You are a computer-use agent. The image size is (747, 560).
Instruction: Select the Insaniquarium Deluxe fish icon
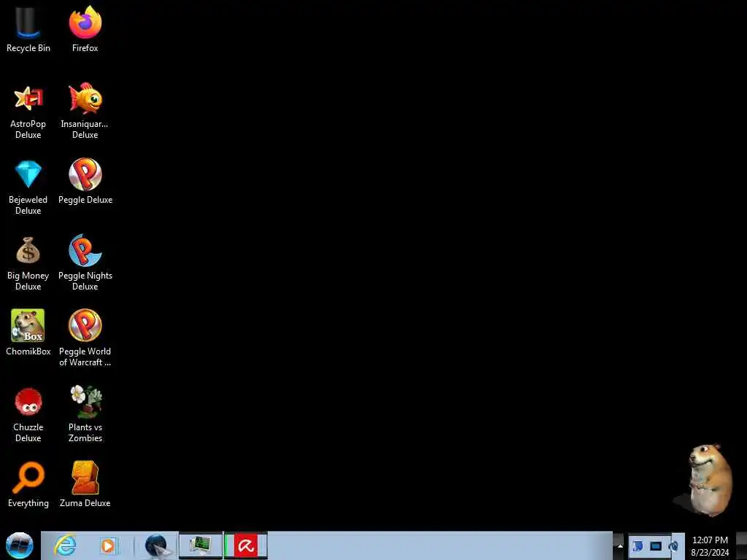pyautogui.click(x=85, y=112)
